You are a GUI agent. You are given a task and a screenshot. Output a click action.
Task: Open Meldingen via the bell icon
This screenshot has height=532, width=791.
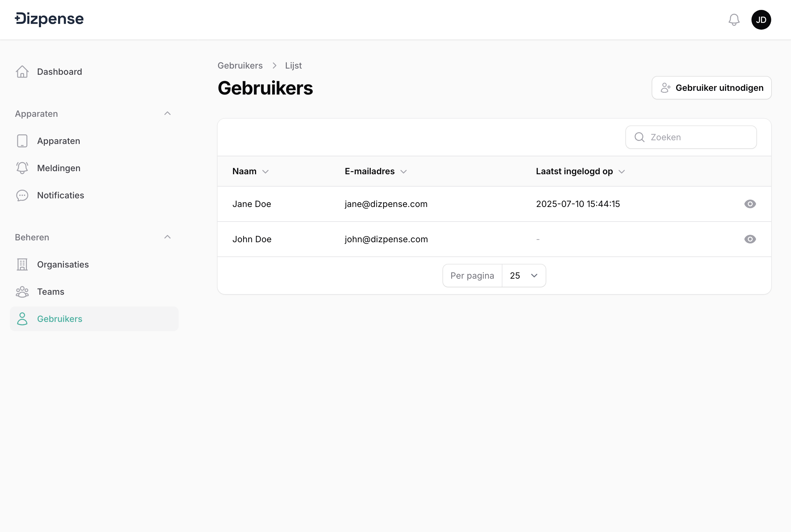tap(22, 168)
